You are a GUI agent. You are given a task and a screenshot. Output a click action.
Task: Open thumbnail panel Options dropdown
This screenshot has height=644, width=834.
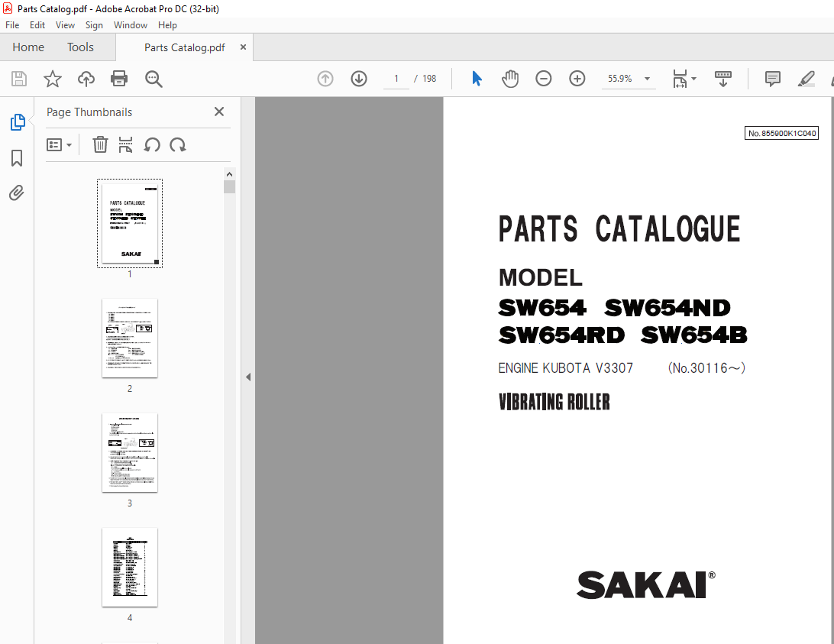[59, 145]
